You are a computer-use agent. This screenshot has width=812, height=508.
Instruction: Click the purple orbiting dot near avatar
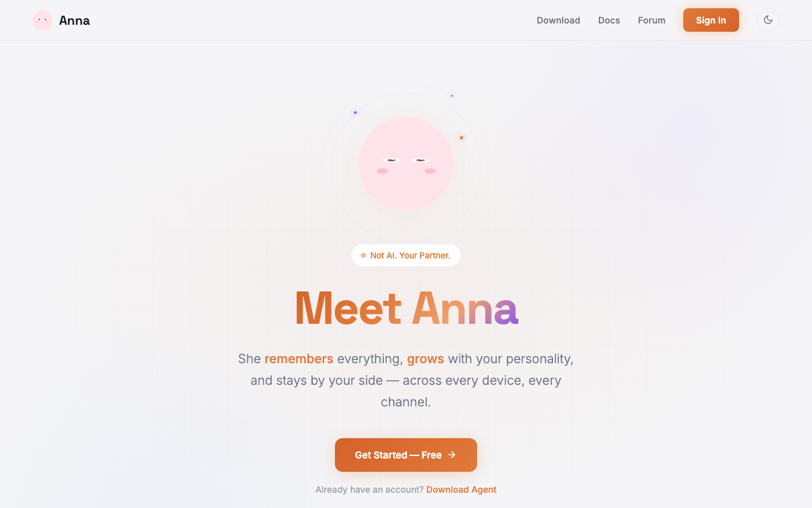coord(355,112)
